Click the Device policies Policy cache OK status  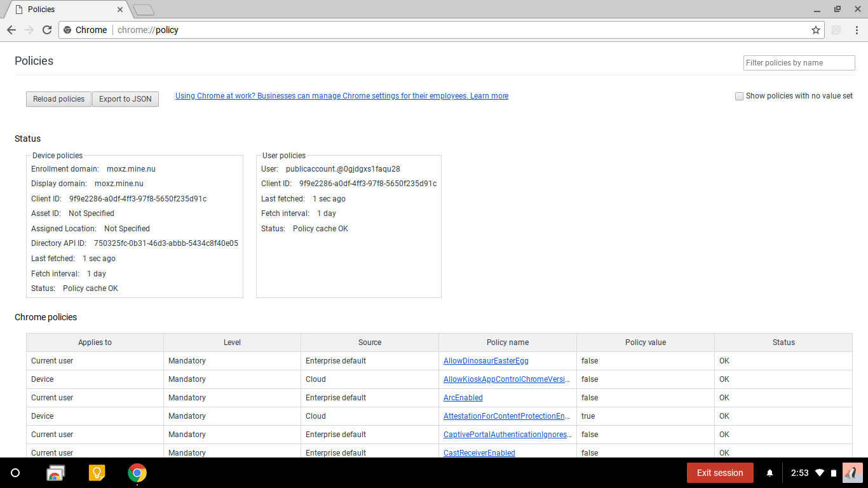pos(90,288)
